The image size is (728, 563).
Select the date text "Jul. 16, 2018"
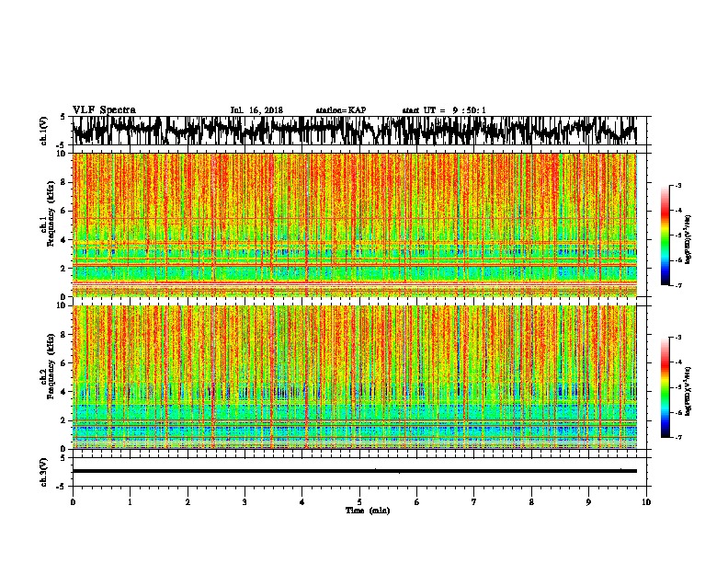coord(256,110)
